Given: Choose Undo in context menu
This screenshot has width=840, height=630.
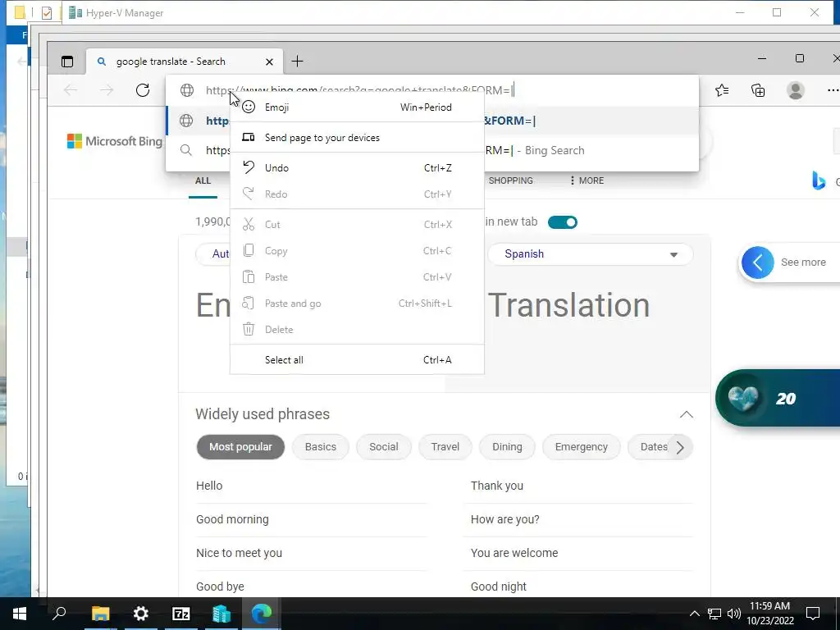Looking at the screenshot, I should [358, 167].
